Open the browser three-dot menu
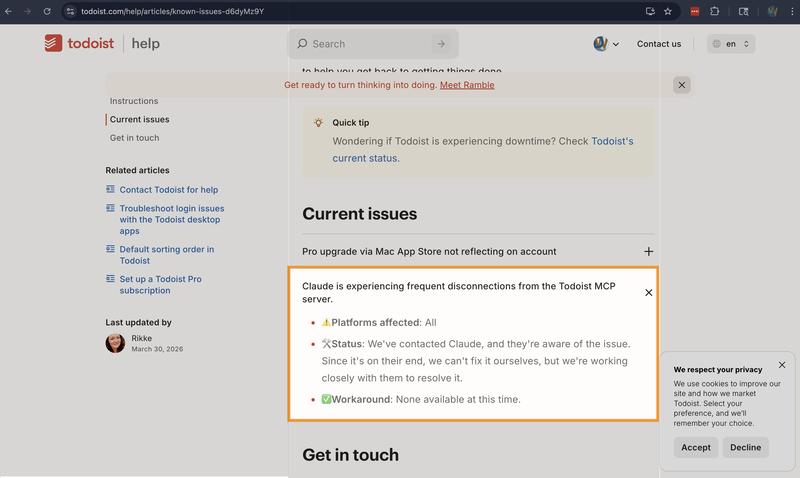Image resolution: width=800 pixels, height=478 pixels. [x=792, y=11]
